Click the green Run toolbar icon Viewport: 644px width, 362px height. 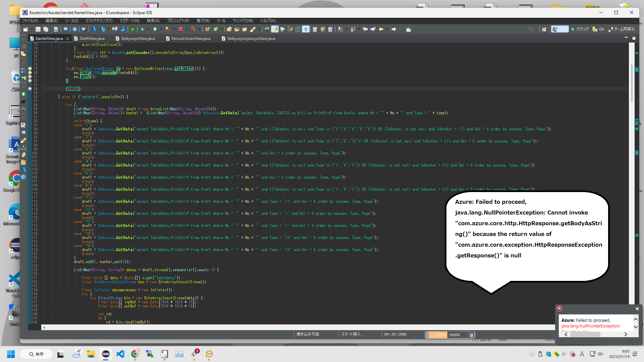tap(155, 29)
